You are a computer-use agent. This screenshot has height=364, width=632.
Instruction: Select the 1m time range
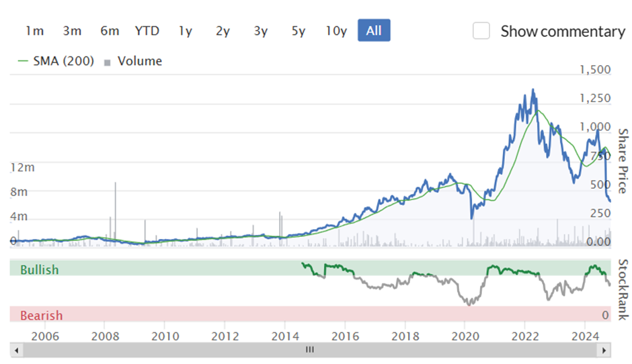tap(35, 31)
